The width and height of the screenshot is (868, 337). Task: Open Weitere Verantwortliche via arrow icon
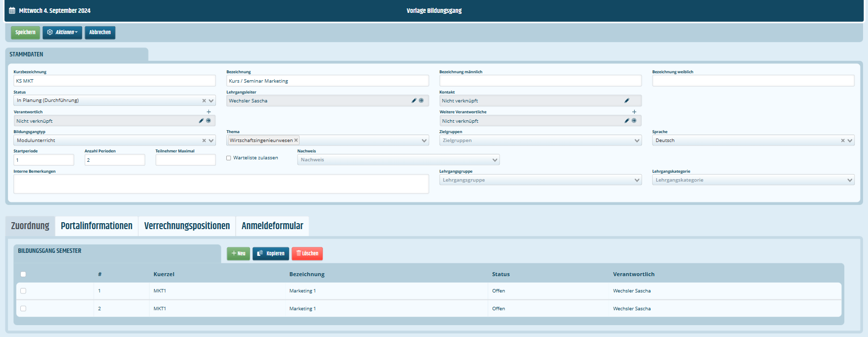[634, 121]
